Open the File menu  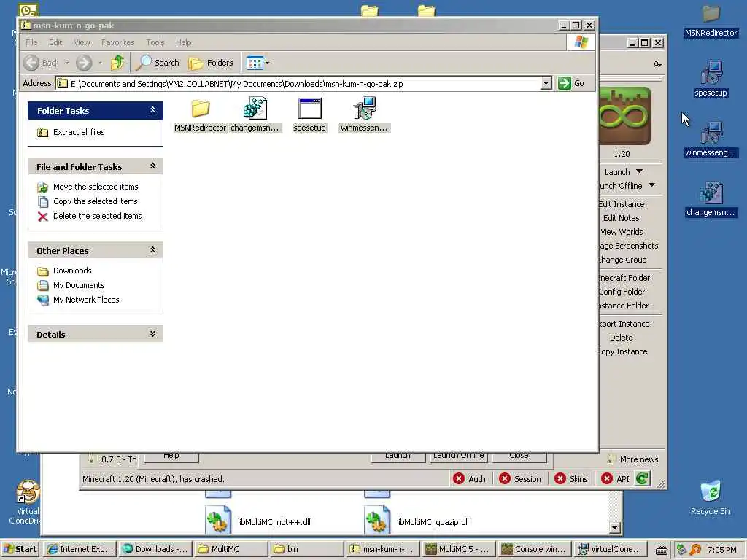coord(31,42)
